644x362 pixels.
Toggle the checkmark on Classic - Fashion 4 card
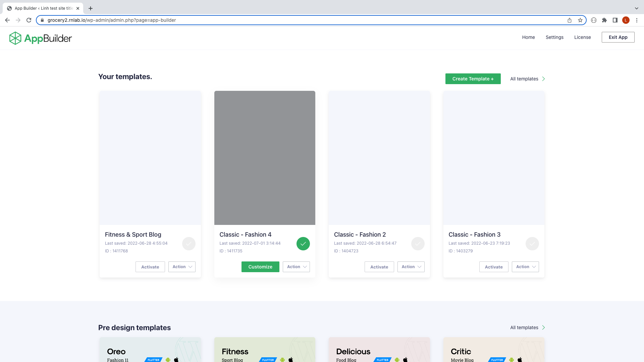(x=303, y=244)
